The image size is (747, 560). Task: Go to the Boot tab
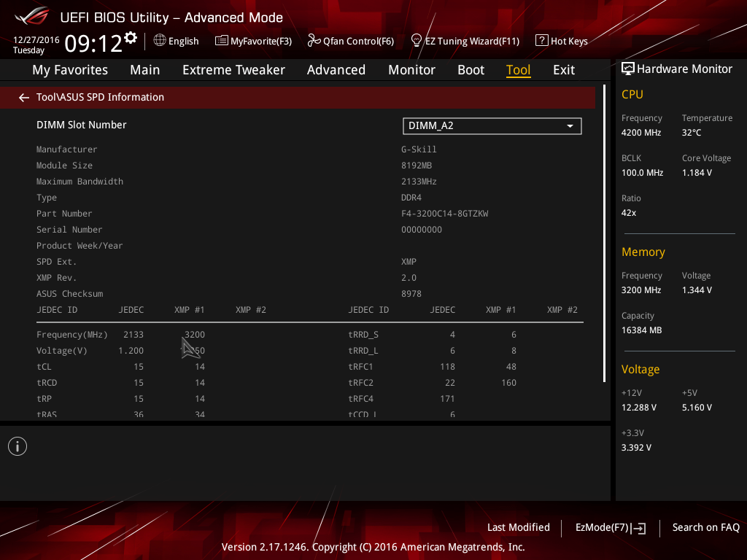tap(471, 70)
